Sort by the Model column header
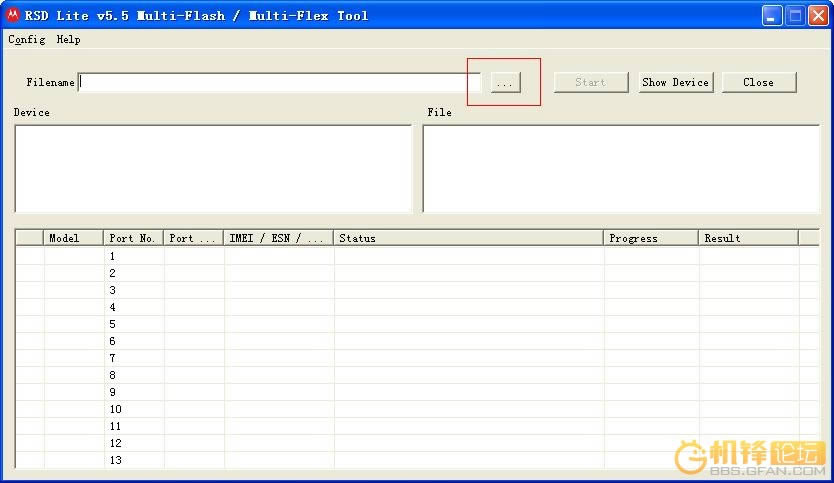Screen dimensions: 834x483 click(73, 238)
